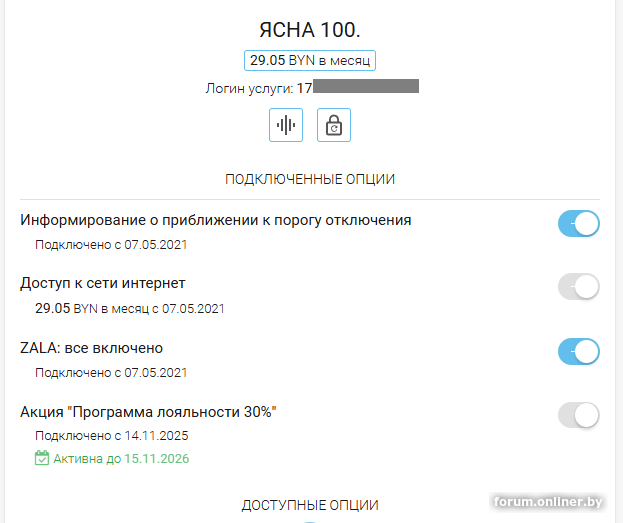Image resolution: width=623 pixels, height=523 pixels.
Task: Toggle the loyalty program 30% switch
Action: click(x=578, y=415)
